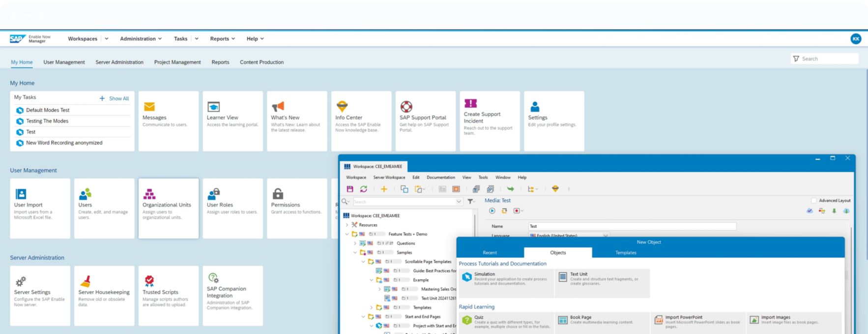Expand the Resources tree node

[x=347, y=225]
